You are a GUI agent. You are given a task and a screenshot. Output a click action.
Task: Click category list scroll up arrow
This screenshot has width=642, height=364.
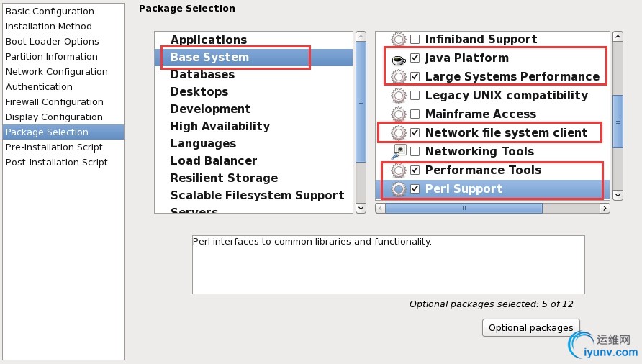click(x=361, y=37)
